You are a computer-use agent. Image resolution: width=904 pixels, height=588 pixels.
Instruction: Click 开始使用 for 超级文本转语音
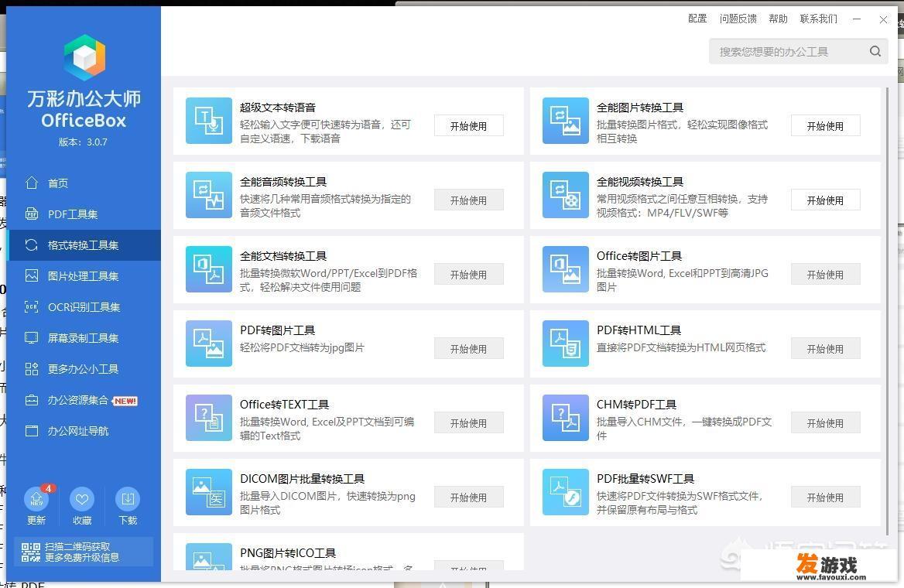point(469,125)
